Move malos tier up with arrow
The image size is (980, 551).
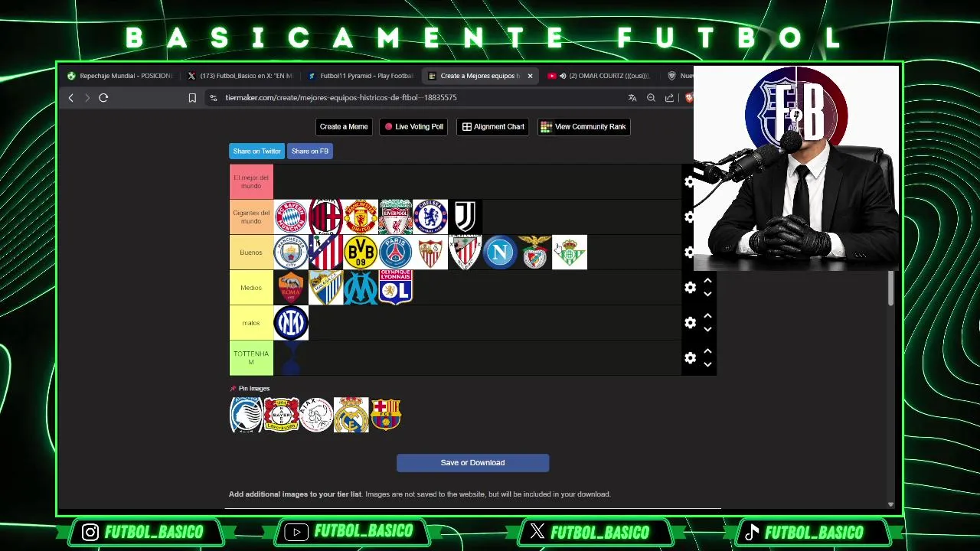pos(707,316)
